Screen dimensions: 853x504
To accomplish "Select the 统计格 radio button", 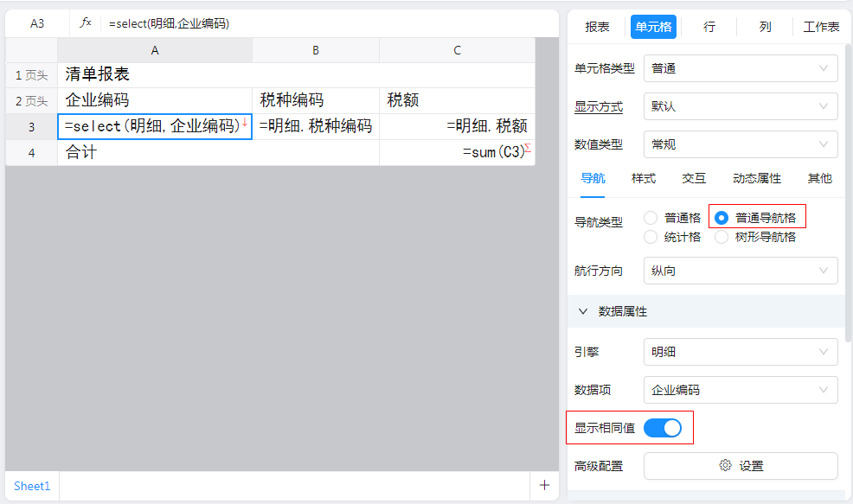I will 651,237.
